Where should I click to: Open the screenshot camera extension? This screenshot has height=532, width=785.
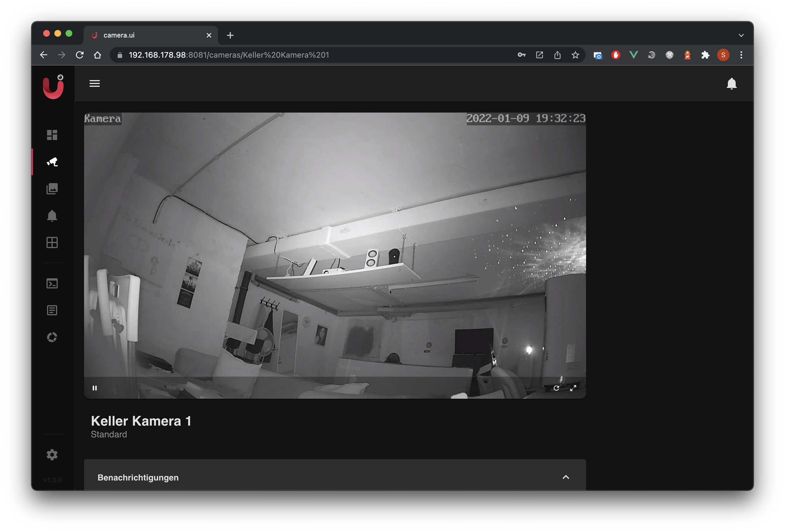(x=598, y=55)
